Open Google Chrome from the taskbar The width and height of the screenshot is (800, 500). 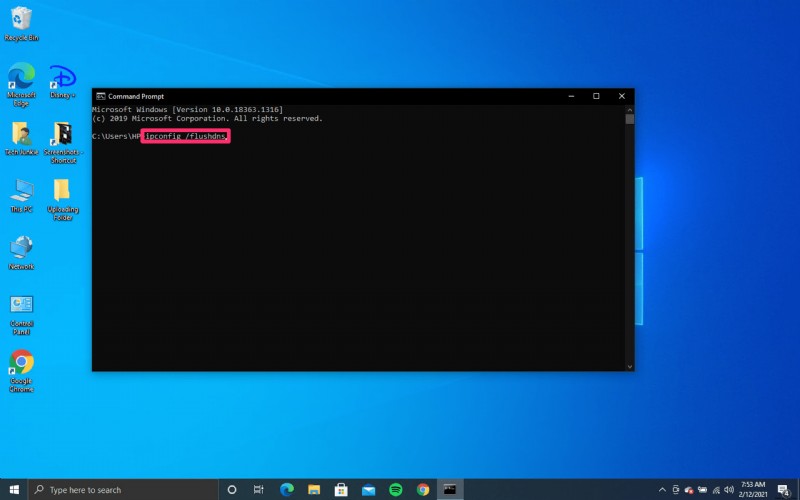tap(422, 490)
